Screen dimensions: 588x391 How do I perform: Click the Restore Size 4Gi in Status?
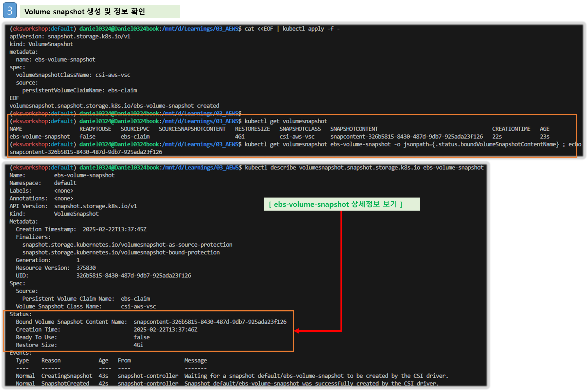pos(138,345)
